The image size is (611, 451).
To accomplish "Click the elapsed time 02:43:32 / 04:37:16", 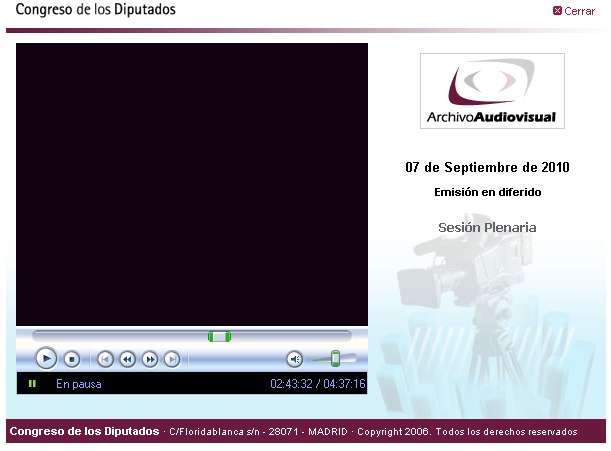I will [x=318, y=384].
